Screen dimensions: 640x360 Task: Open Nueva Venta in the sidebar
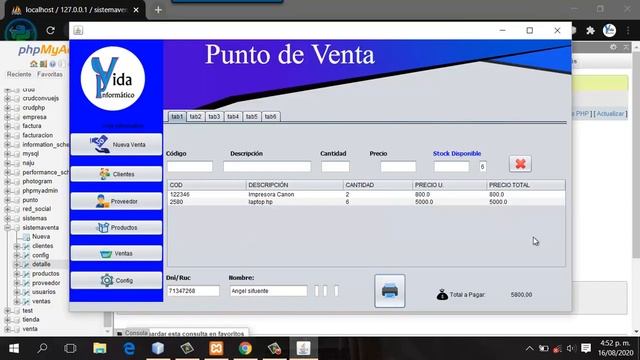tap(116, 144)
